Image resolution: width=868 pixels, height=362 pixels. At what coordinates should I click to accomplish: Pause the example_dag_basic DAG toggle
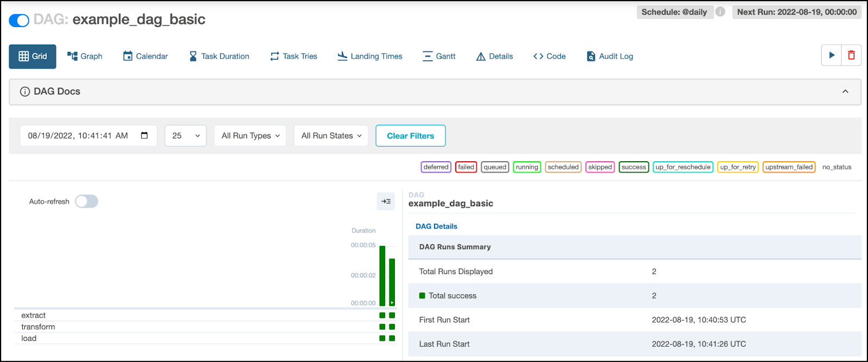coord(19,21)
